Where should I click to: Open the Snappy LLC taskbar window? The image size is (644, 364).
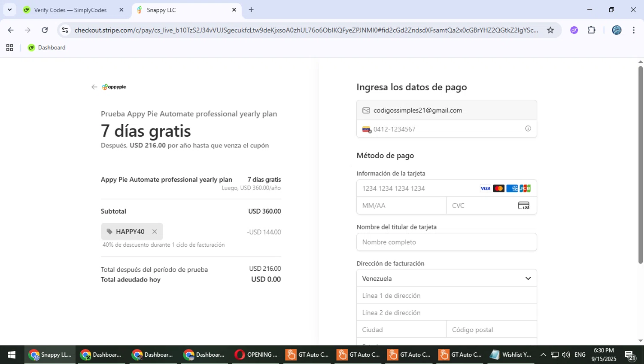pyautogui.click(x=50, y=355)
